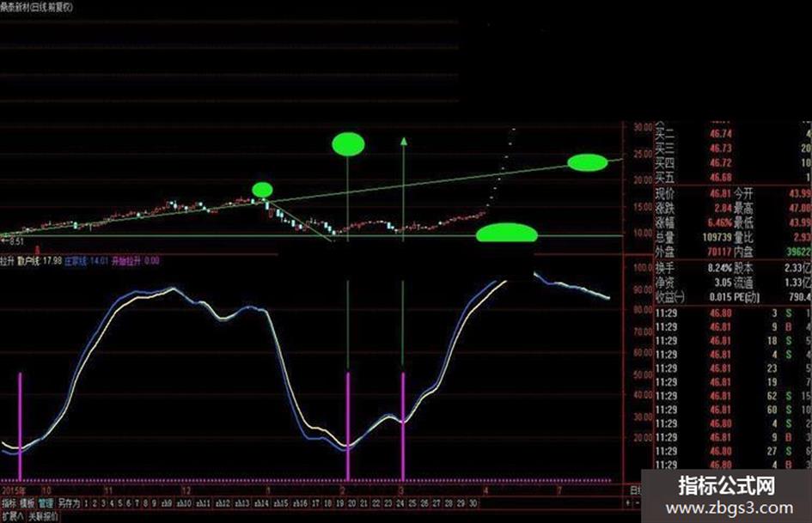Click the 总量 volume 109739
Image resolution: width=812 pixels, height=523 pixels.
pyautogui.click(x=717, y=238)
